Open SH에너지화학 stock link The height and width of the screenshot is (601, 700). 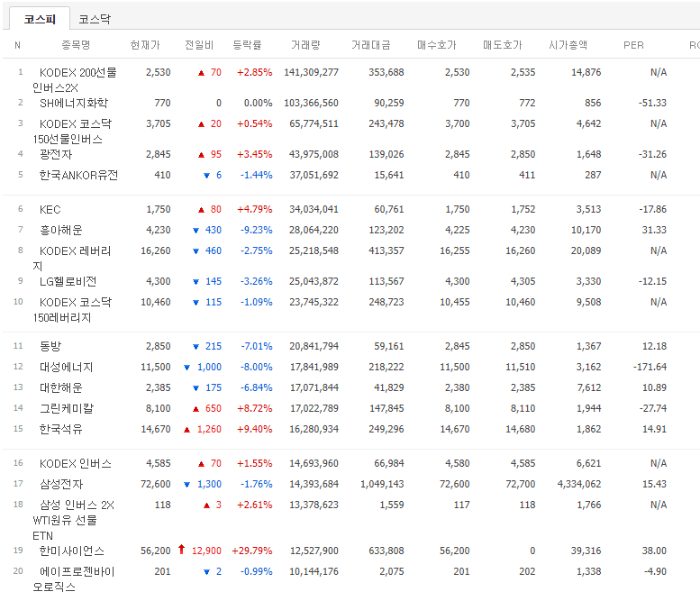click(74, 103)
